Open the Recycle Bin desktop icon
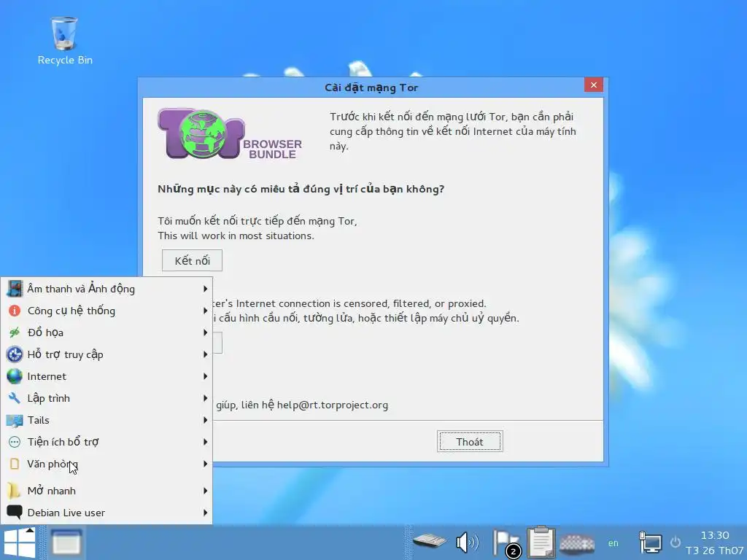This screenshot has width=747, height=560. [x=64, y=41]
